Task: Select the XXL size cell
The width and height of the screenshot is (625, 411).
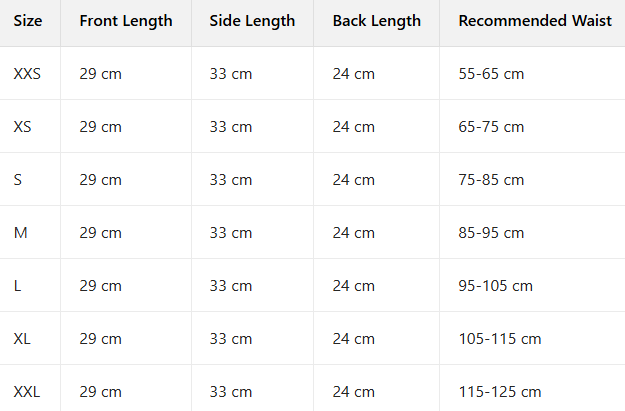Action: click(28, 392)
